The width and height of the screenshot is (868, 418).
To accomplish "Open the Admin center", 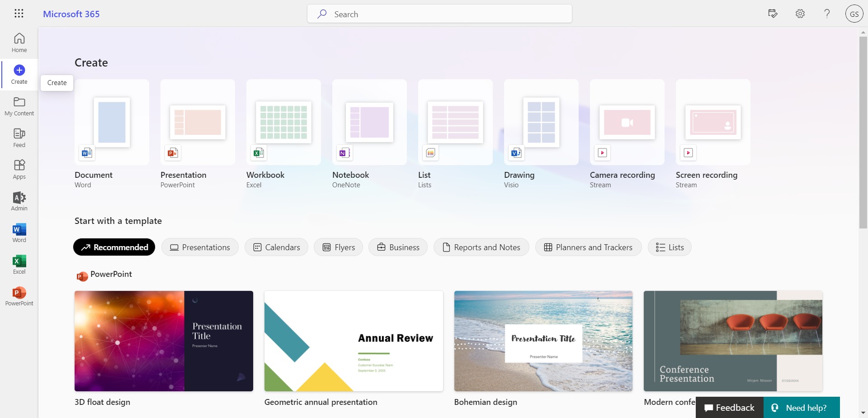I will [19, 201].
